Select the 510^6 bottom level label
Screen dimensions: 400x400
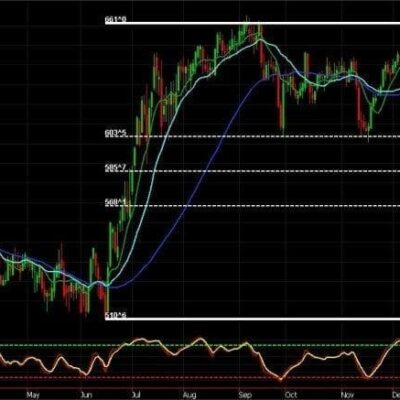tap(116, 315)
